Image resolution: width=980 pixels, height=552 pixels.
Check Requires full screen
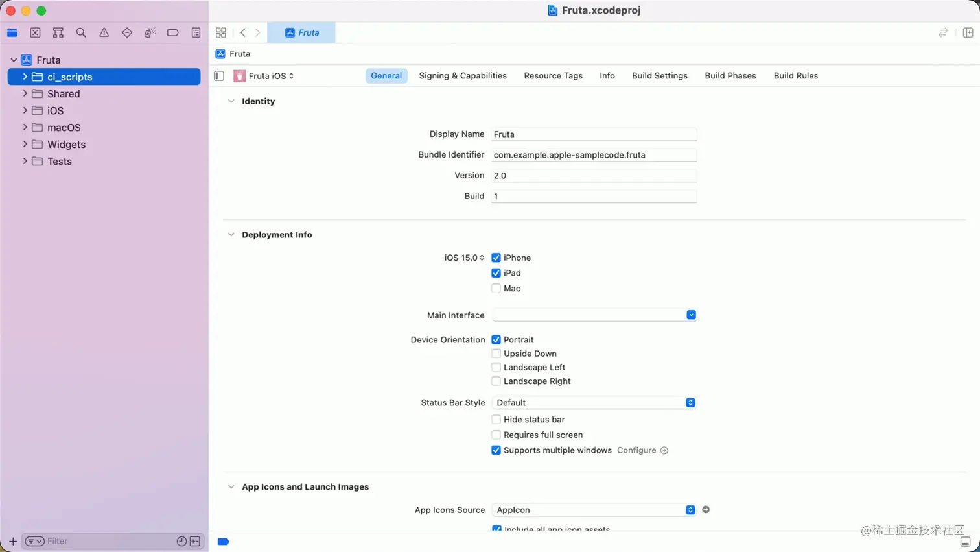tap(496, 435)
